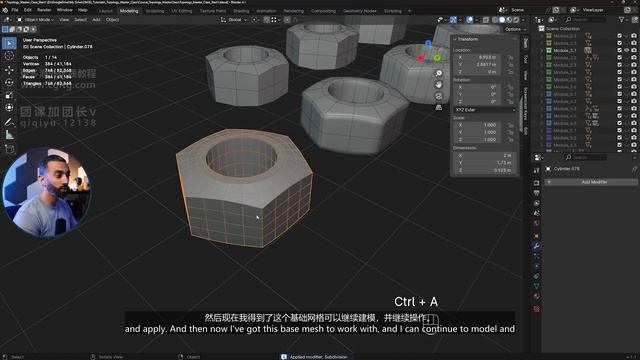Uncheck the Module_3.1 collection checkbox
The image size is (640, 360).
point(620,51)
